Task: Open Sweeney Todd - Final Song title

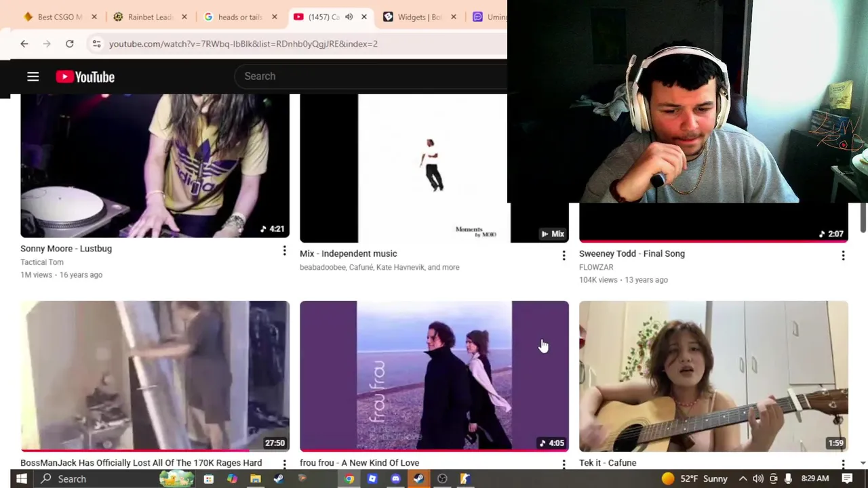Action: [632, 253]
